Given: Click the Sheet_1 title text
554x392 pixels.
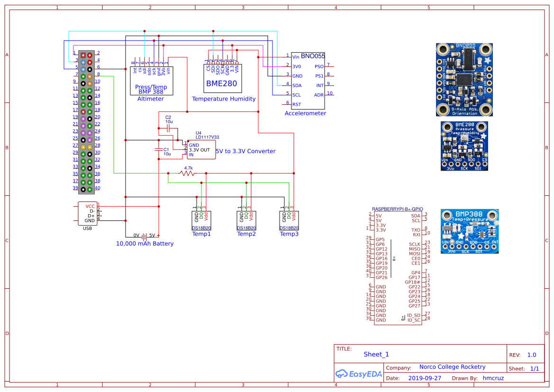Looking at the screenshot, I should click(x=376, y=354).
